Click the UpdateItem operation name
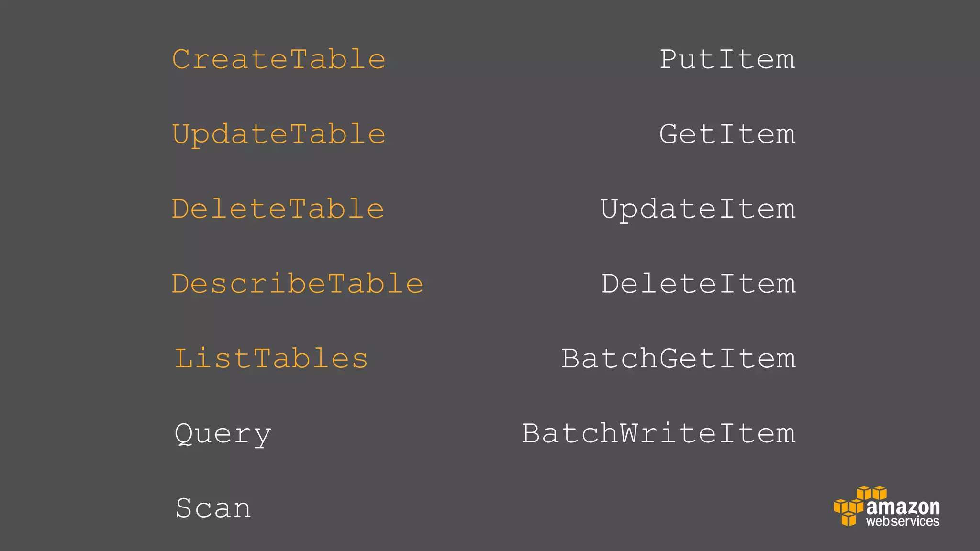980x551 pixels. tap(698, 210)
